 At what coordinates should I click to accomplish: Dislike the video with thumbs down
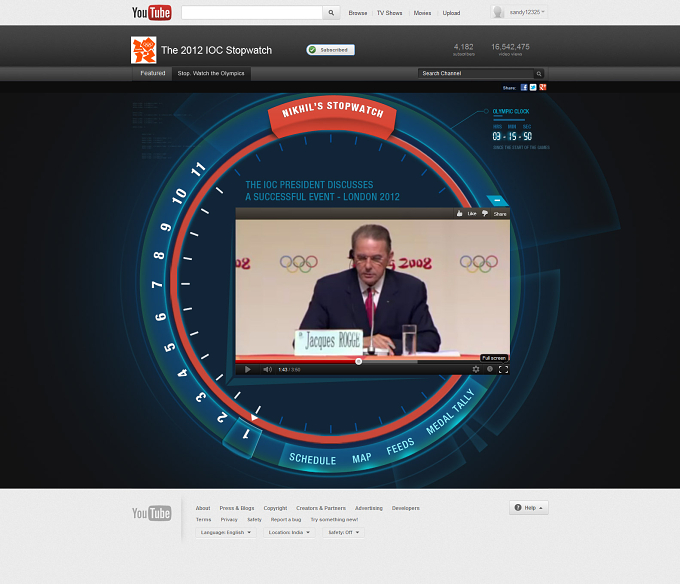point(485,213)
